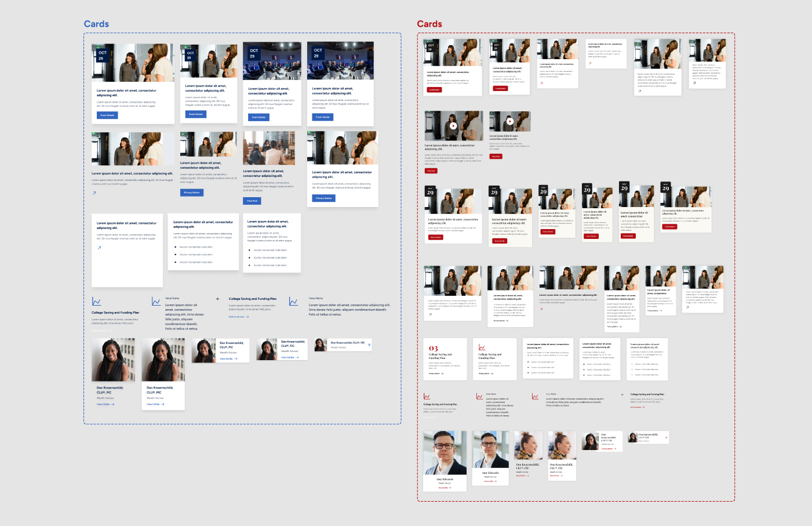This screenshot has height=526, width=812.
Task: Expand the plus icon beside blue College Saving heading
Action: tap(218, 299)
